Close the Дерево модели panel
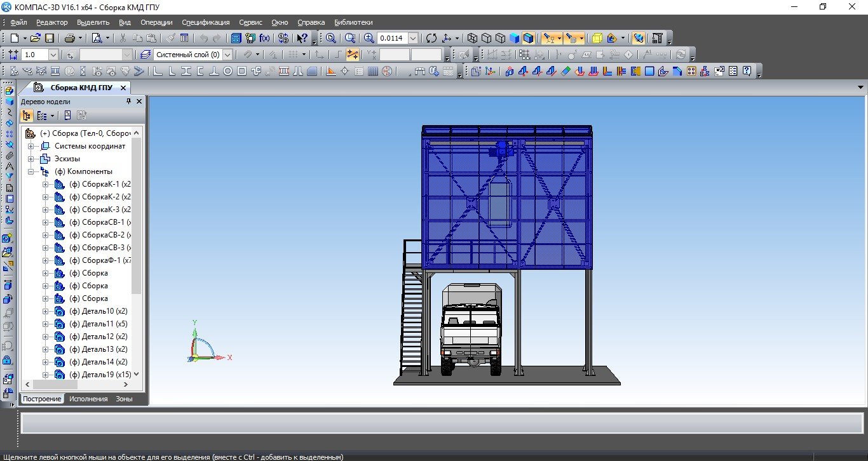 pos(139,102)
